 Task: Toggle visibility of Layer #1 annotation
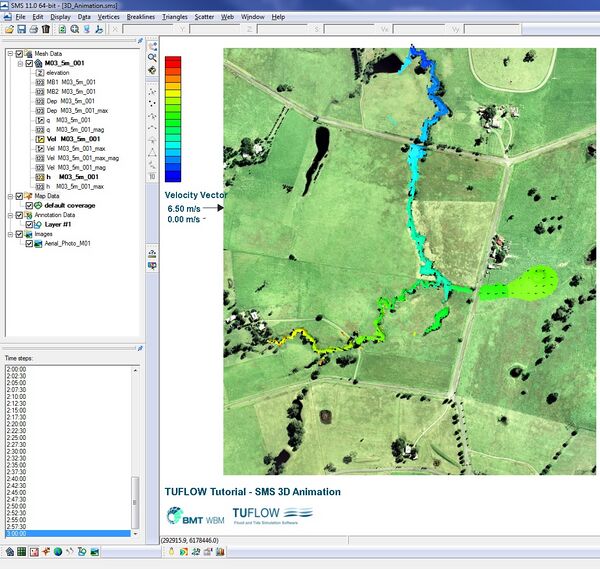(31, 224)
